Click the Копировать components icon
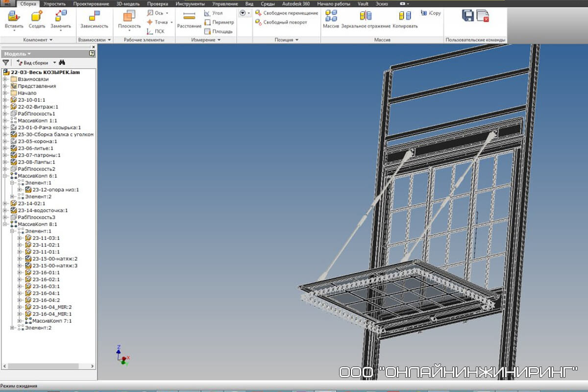The width and height of the screenshot is (588, 392). [x=405, y=17]
